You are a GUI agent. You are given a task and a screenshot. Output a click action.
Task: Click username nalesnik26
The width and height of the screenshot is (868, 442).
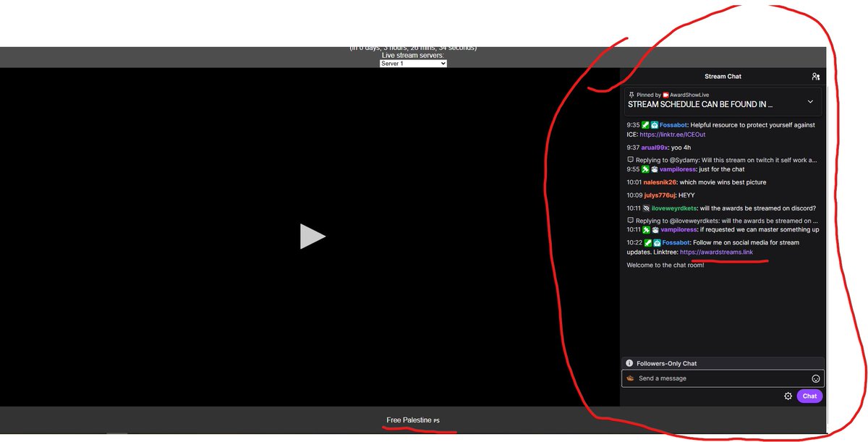click(x=660, y=182)
